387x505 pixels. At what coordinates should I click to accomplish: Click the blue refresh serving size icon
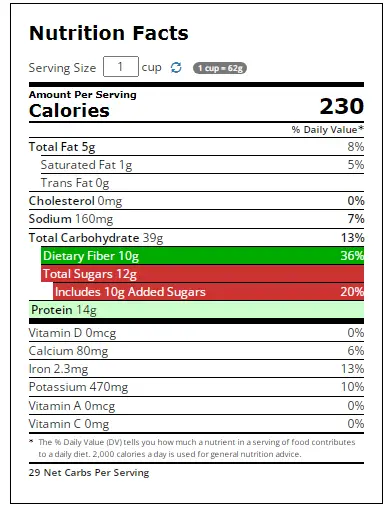(176, 67)
